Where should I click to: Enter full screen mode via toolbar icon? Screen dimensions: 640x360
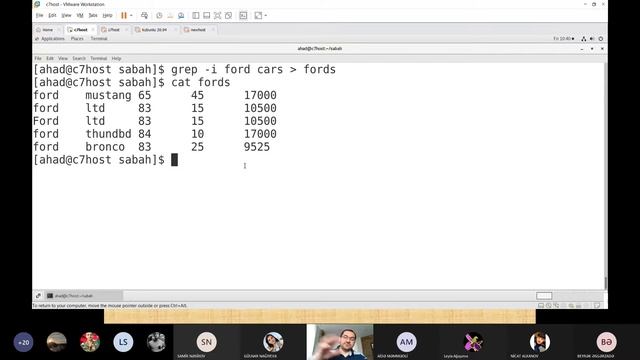click(x=218, y=16)
